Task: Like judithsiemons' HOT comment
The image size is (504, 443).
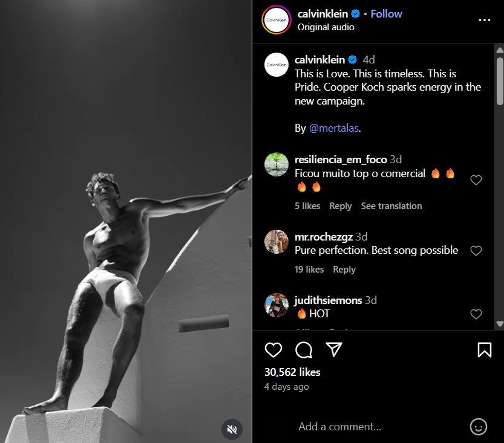Action: click(476, 314)
